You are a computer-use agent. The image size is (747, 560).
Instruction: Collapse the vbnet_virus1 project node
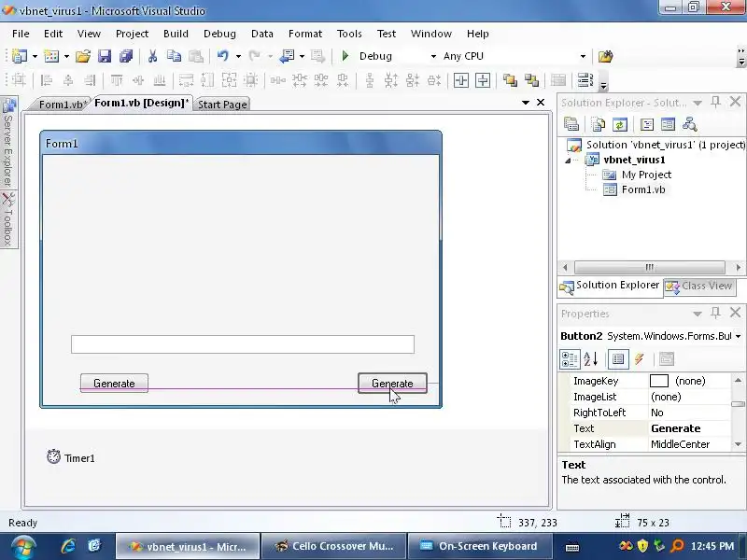click(568, 161)
